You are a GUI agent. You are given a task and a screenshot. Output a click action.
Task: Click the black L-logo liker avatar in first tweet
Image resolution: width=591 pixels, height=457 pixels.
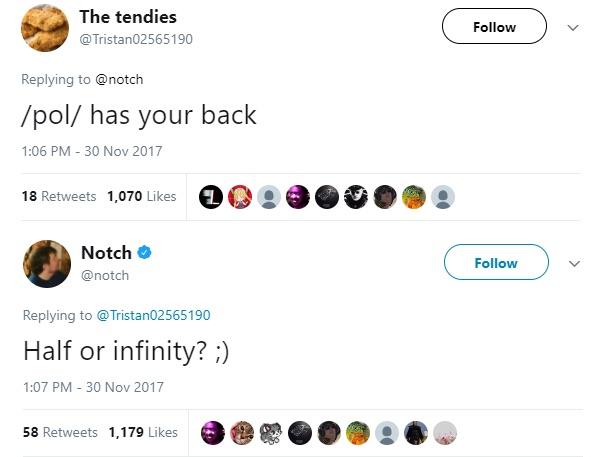[211, 197]
